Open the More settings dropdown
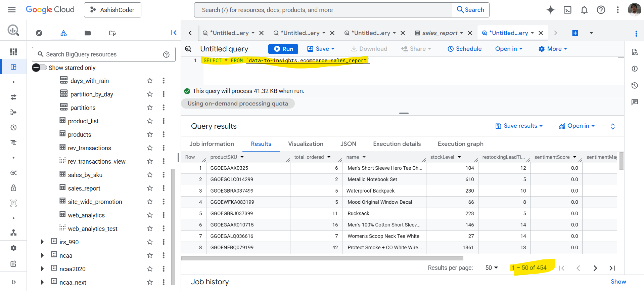 [553, 49]
